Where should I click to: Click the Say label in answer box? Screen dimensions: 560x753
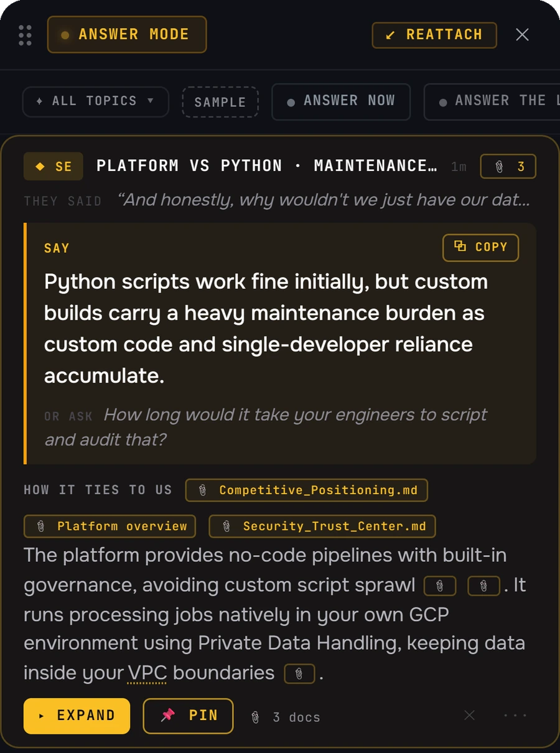pos(57,248)
